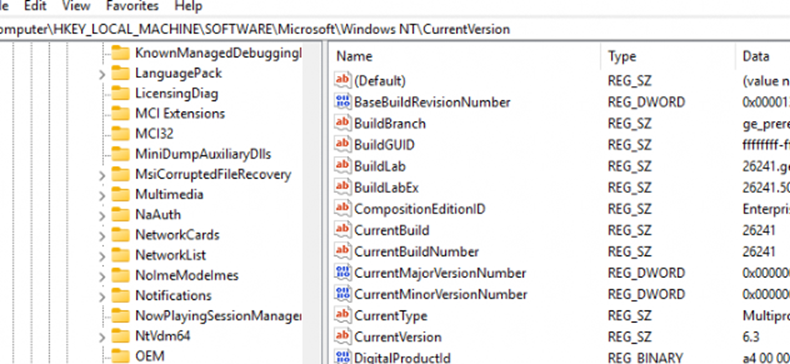Image resolution: width=790 pixels, height=364 pixels.
Task: Select the OEM folder icon
Action: (120, 356)
